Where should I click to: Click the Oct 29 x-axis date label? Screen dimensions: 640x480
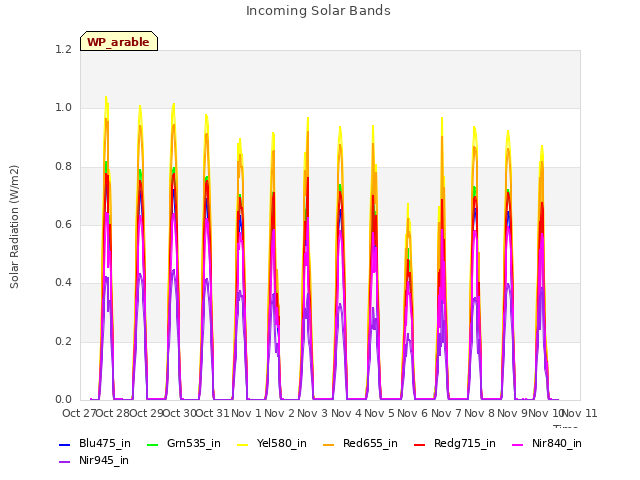(x=146, y=413)
